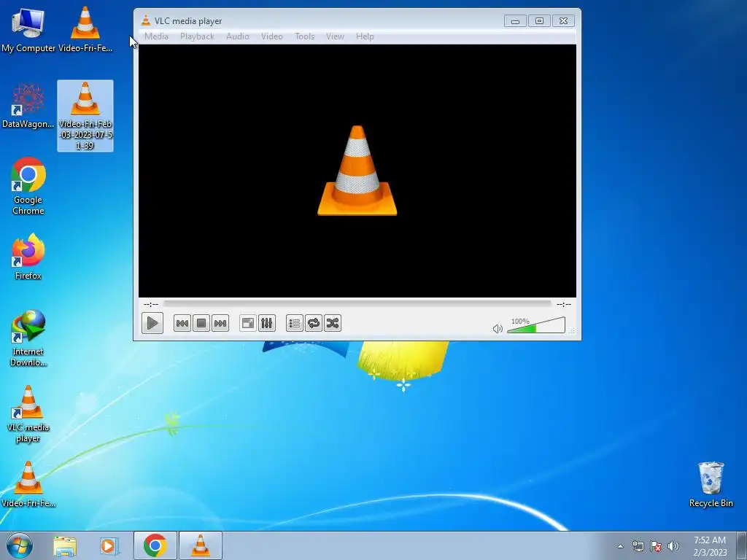
Task: Select Google Chrome desktop shortcut
Action: (x=28, y=186)
